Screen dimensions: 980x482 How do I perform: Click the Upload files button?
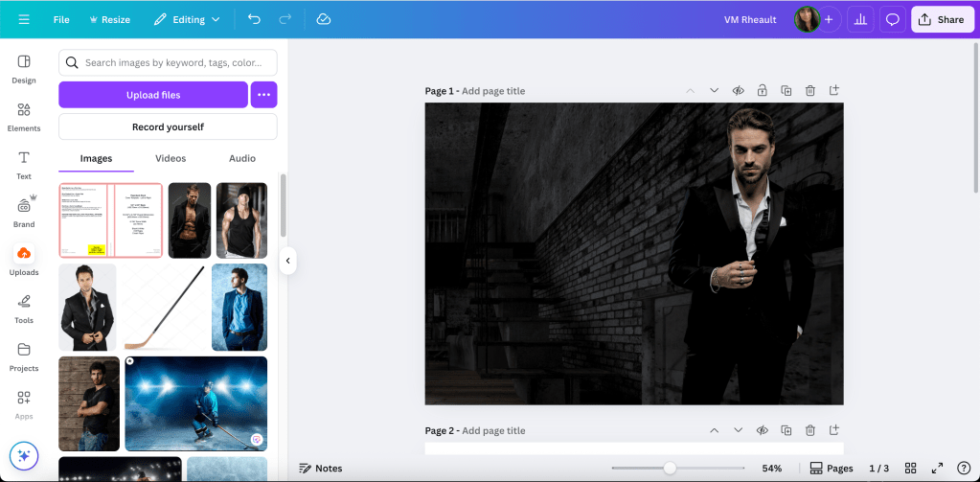coord(153,95)
